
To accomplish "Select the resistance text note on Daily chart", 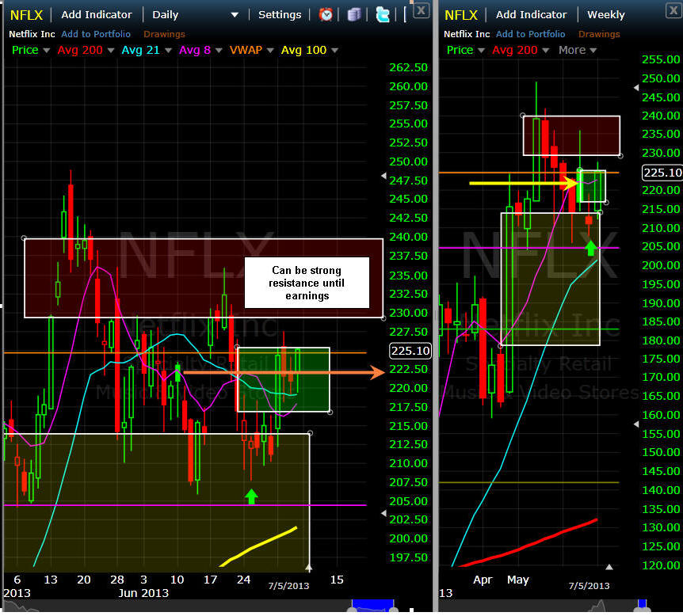I will pos(307,283).
